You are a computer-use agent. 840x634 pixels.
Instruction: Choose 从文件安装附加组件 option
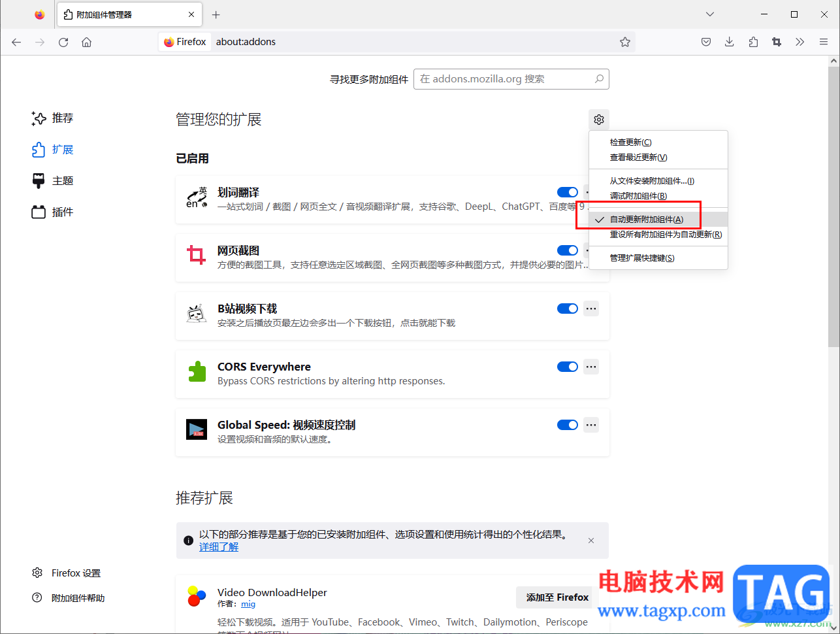658,181
